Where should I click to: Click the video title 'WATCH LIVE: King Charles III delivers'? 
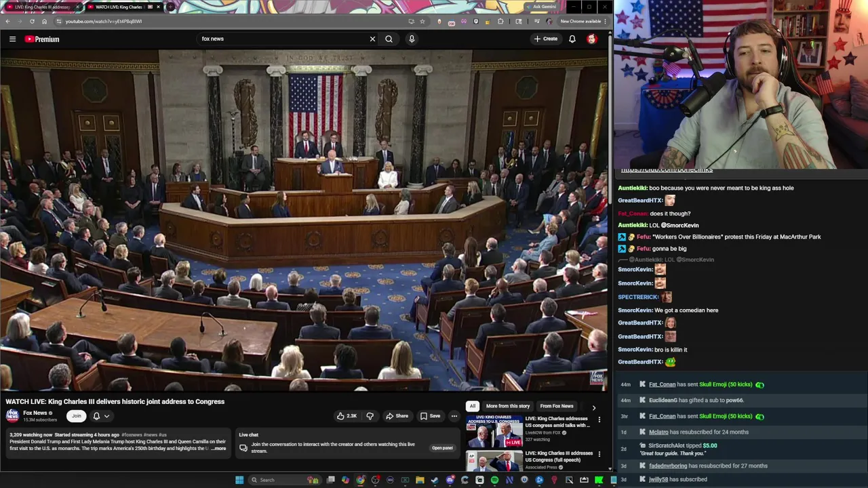click(115, 401)
